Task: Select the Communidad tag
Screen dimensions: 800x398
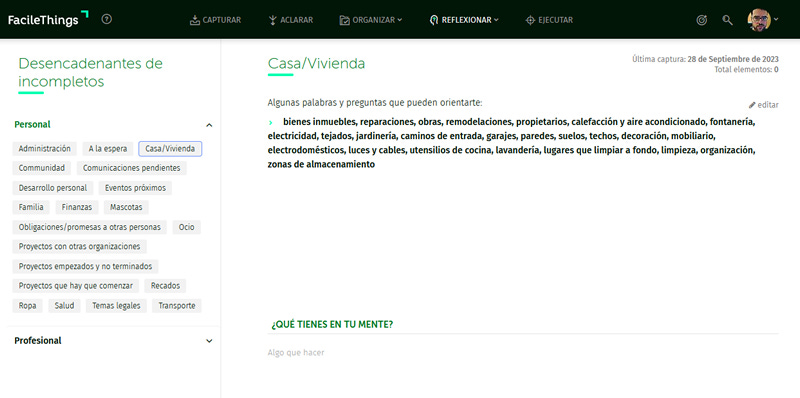Action: [42, 168]
